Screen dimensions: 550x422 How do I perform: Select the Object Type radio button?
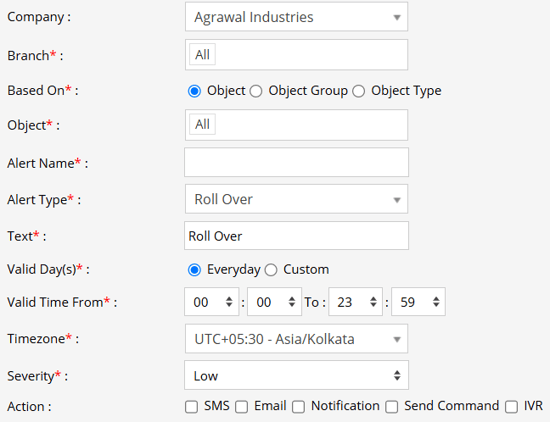pos(359,91)
